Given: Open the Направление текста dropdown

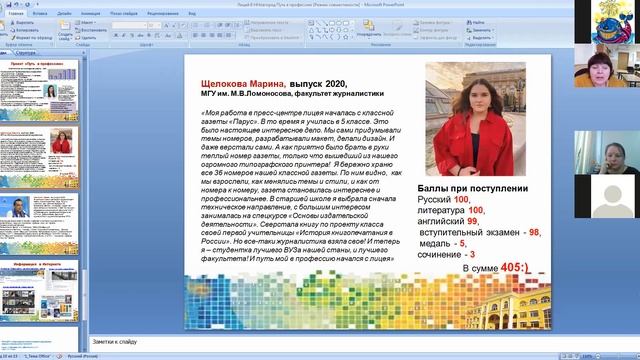Looking at the screenshot, I should [267, 22].
